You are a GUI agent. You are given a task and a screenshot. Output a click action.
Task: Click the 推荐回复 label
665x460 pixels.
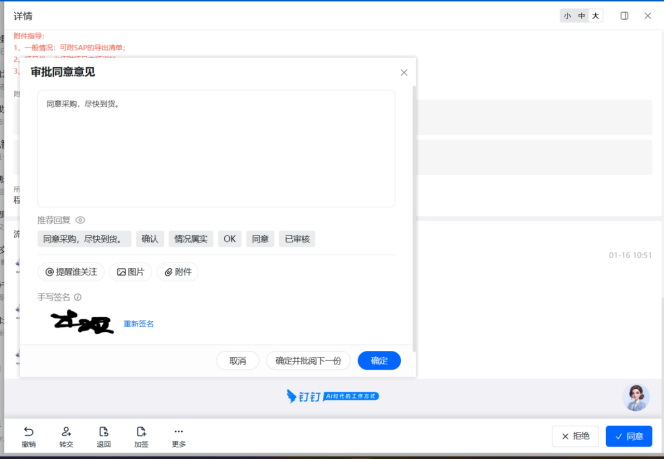click(54, 220)
